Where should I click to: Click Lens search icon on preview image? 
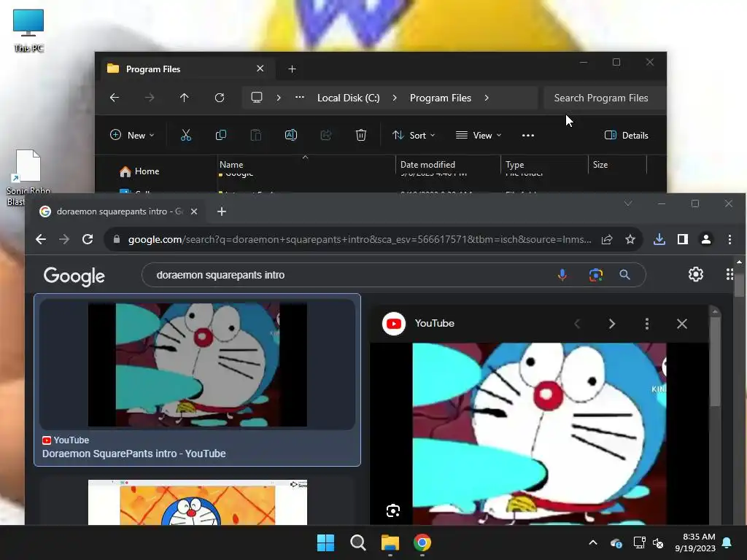pyautogui.click(x=393, y=511)
